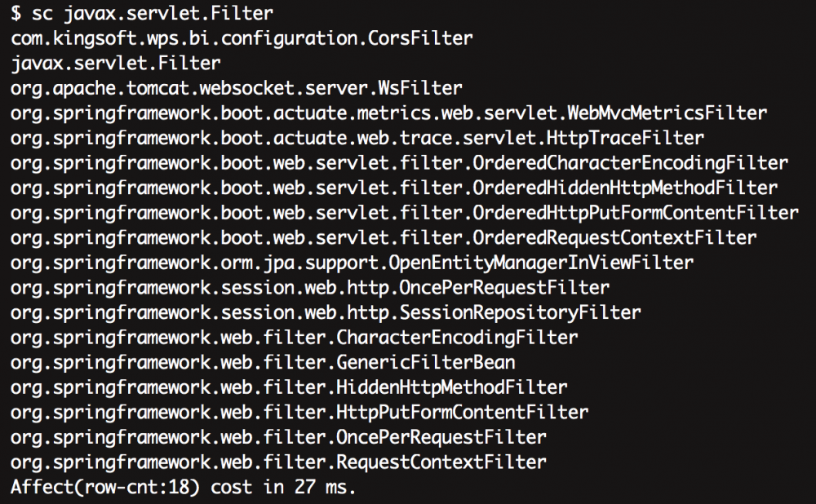Click the OrderedHiddenHttpMethodFilter line
The width and height of the screenshot is (816, 504).
(394, 188)
